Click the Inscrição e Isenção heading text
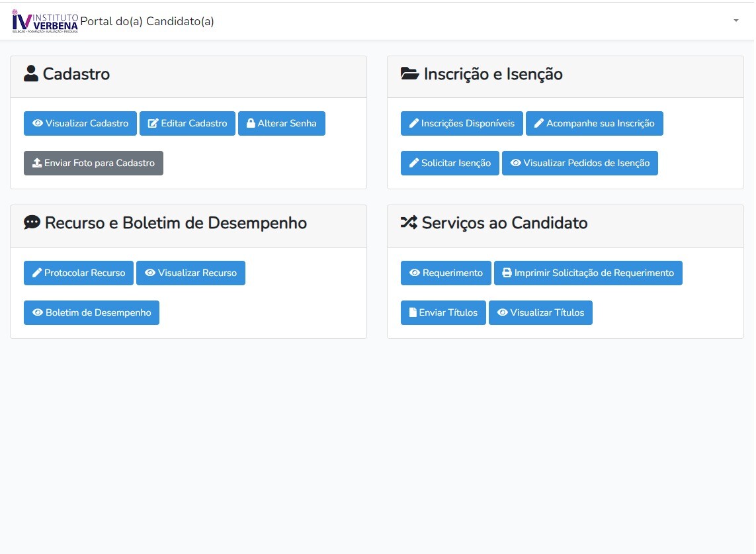 click(x=493, y=74)
